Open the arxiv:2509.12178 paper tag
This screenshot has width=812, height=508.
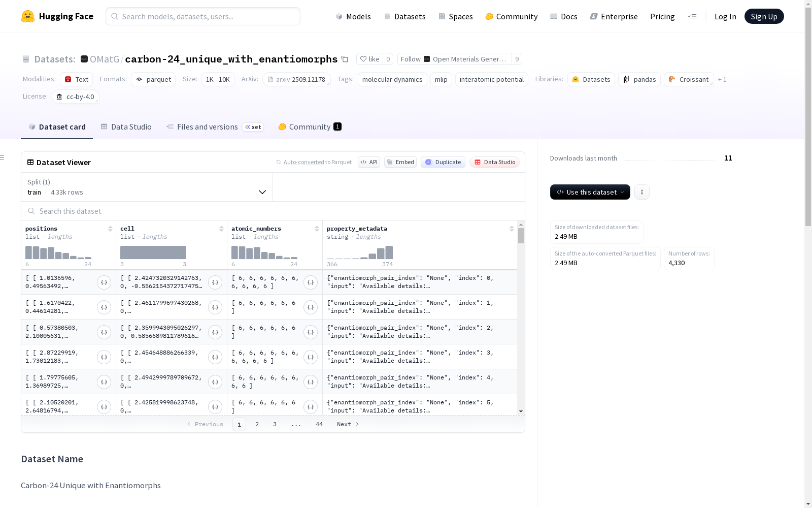click(296, 79)
